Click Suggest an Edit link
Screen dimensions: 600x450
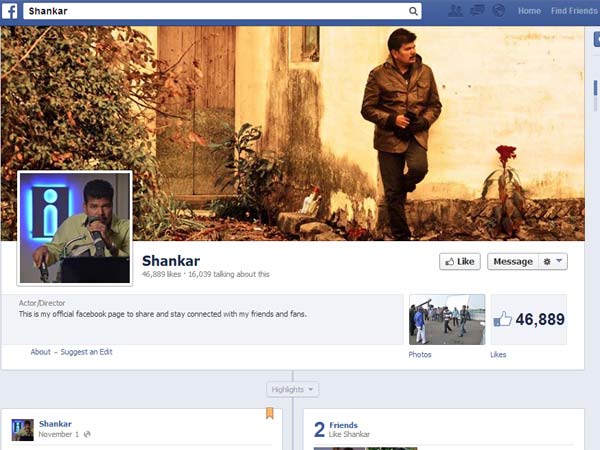tap(85, 352)
